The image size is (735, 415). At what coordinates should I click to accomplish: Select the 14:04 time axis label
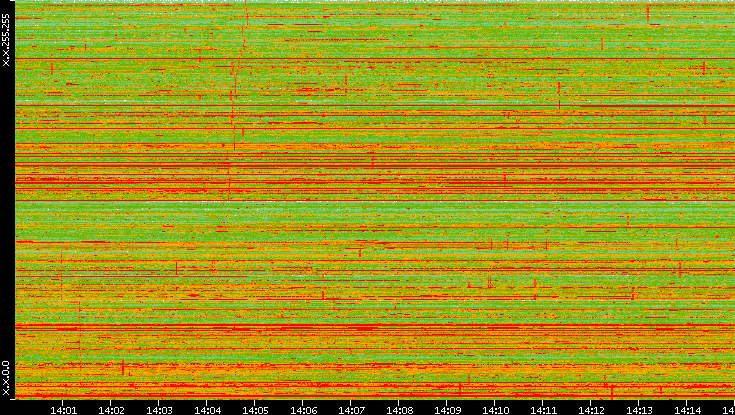(x=207, y=410)
